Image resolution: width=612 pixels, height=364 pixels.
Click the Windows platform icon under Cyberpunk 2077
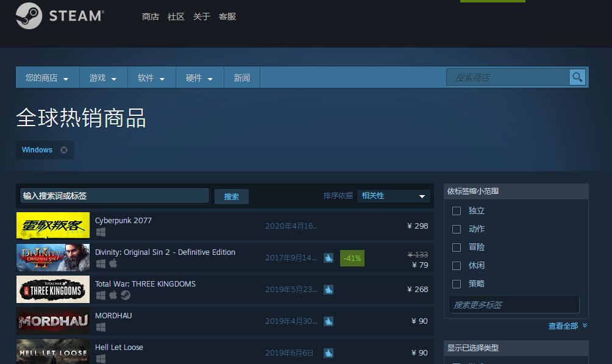point(101,232)
